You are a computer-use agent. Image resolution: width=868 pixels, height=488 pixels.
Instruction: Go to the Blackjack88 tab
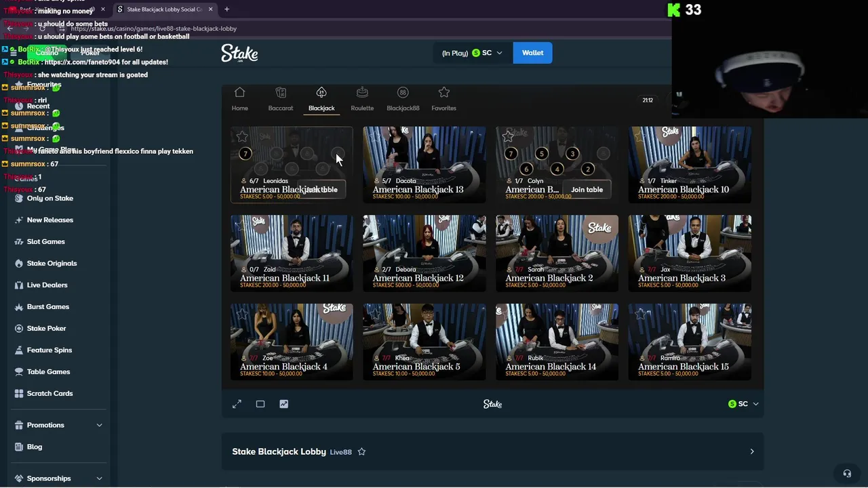coord(403,99)
